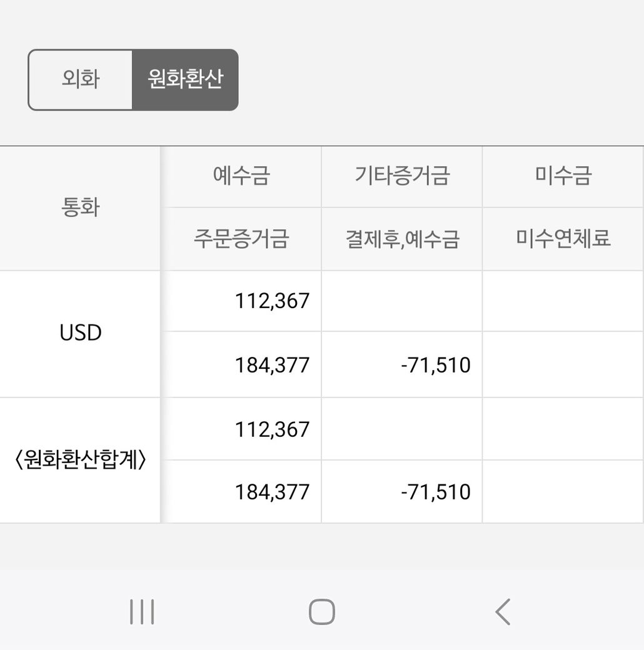The width and height of the screenshot is (644, 650).
Task: Switch to the 외화 toggle option
Action: click(x=81, y=79)
